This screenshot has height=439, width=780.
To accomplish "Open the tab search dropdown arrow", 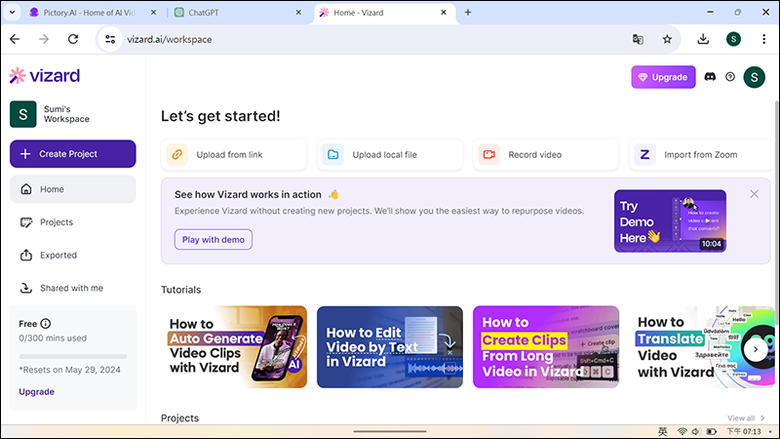I will tap(12, 12).
